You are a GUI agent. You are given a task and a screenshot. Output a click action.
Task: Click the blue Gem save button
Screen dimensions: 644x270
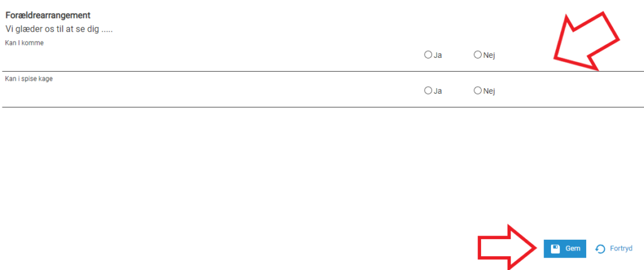[x=565, y=249]
